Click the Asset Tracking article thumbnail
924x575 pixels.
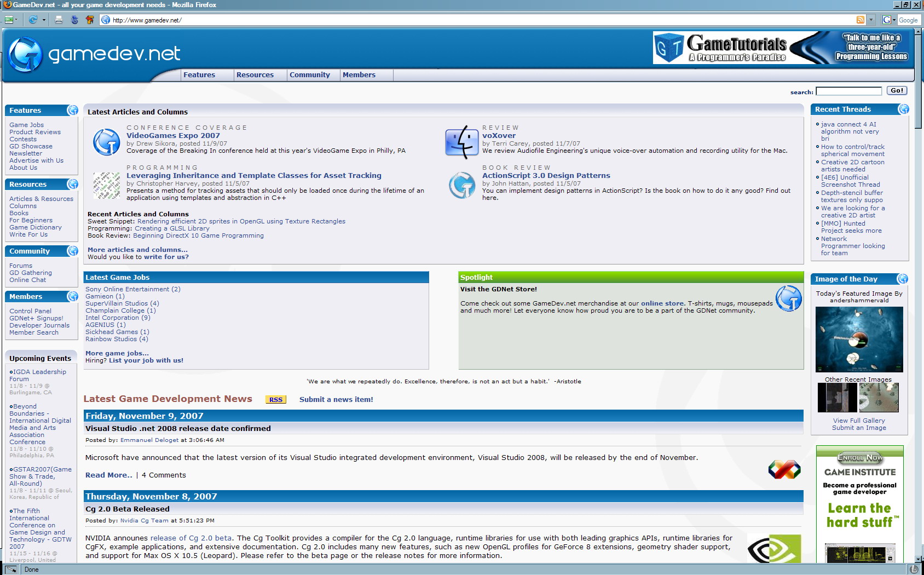point(107,186)
